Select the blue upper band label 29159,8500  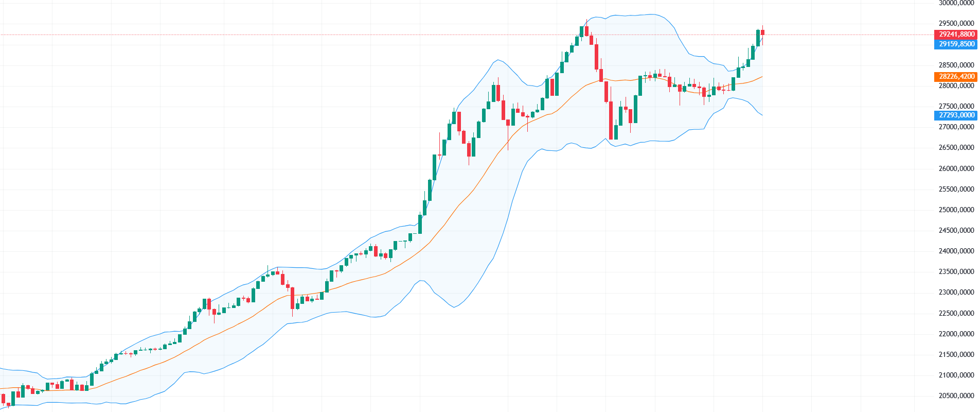[x=955, y=44]
